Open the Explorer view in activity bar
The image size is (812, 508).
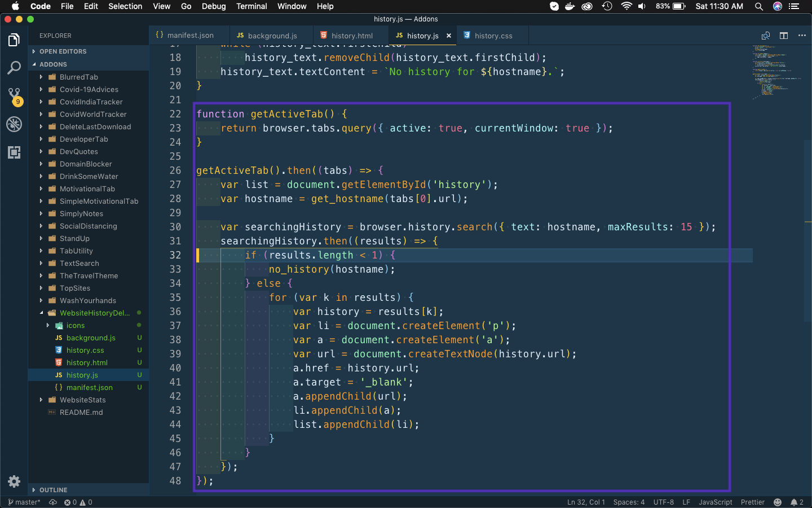[14, 40]
